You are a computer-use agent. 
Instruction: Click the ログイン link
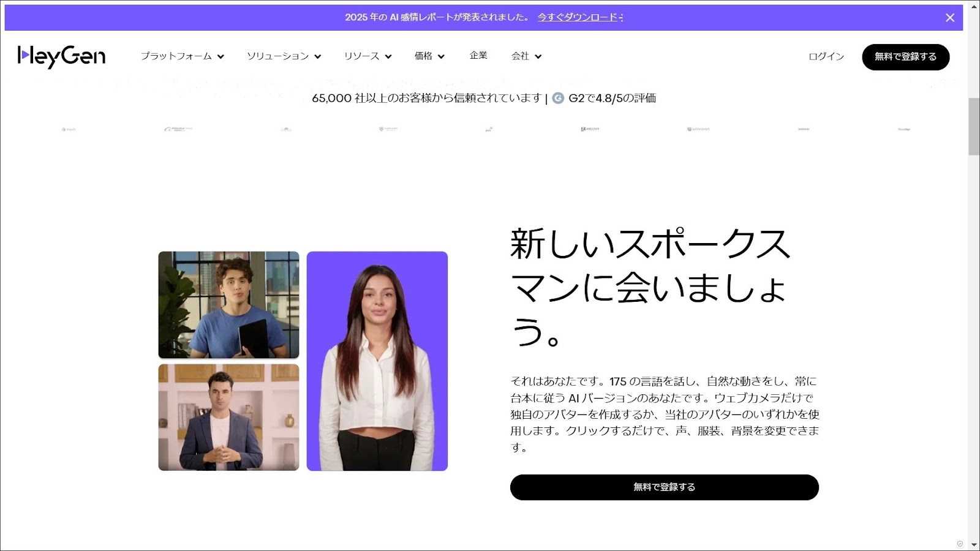[826, 56]
